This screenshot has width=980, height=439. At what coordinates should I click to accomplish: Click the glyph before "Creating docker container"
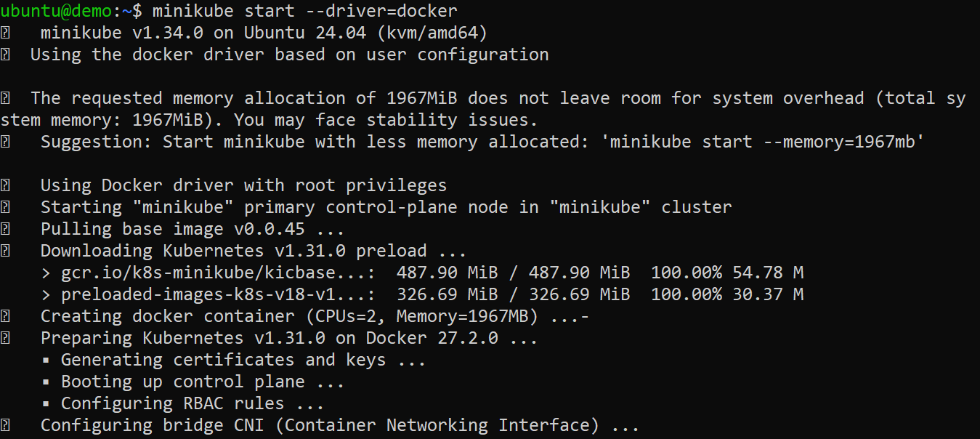[5, 316]
